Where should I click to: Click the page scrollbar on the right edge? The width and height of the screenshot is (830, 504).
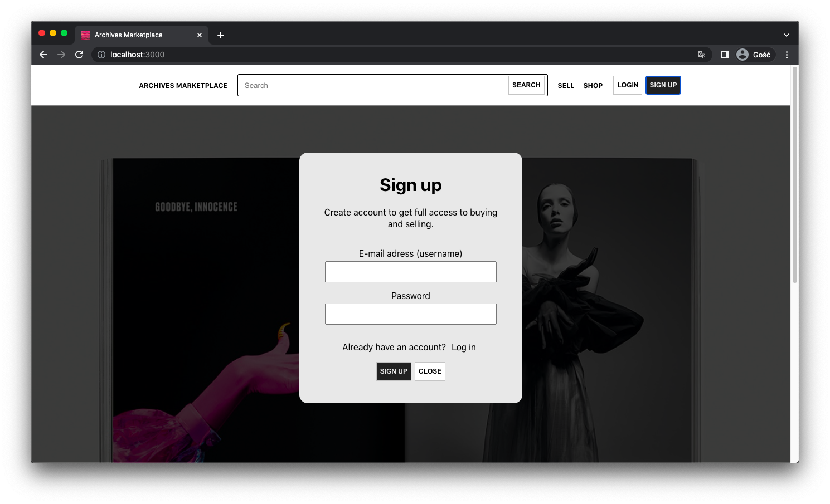tap(794, 167)
